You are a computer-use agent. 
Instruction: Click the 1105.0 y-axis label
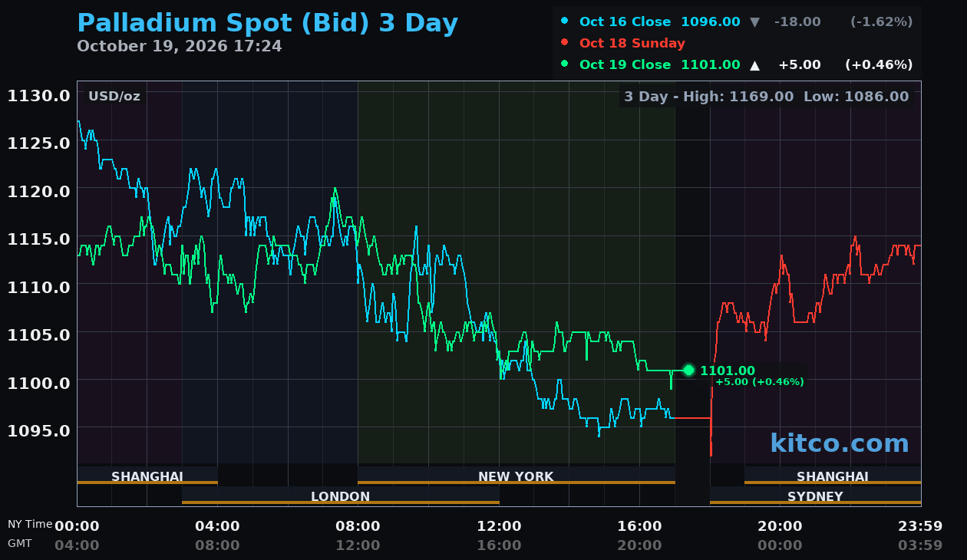pyautogui.click(x=39, y=334)
